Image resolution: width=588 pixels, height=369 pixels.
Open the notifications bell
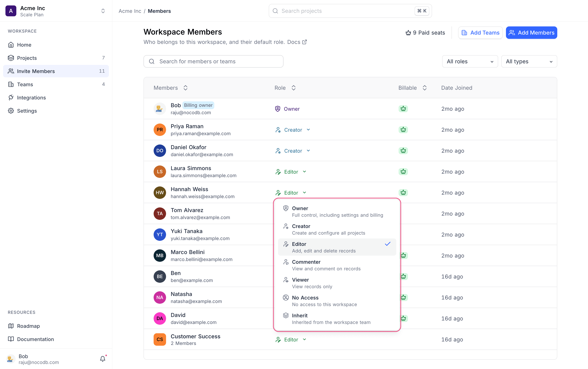[x=102, y=359]
